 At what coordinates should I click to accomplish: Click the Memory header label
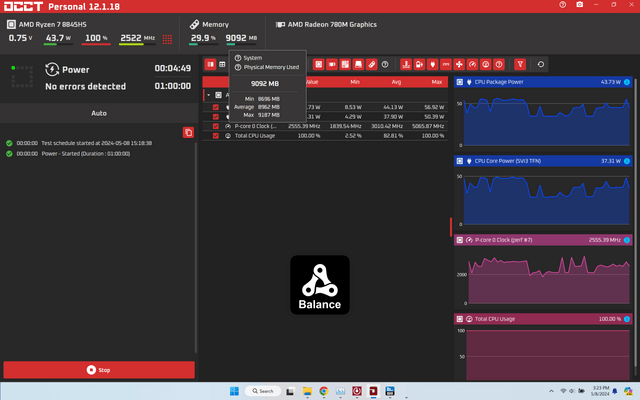[216, 24]
